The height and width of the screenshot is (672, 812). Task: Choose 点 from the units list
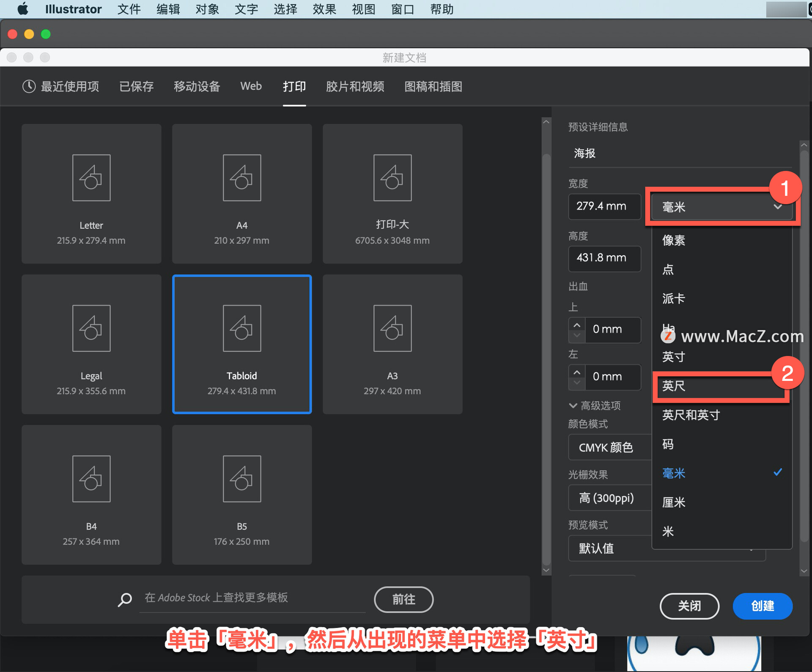[721, 270]
